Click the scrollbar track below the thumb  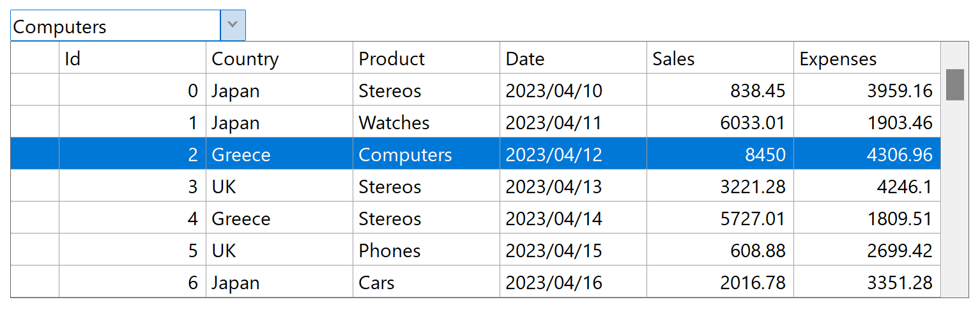click(954, 198)
